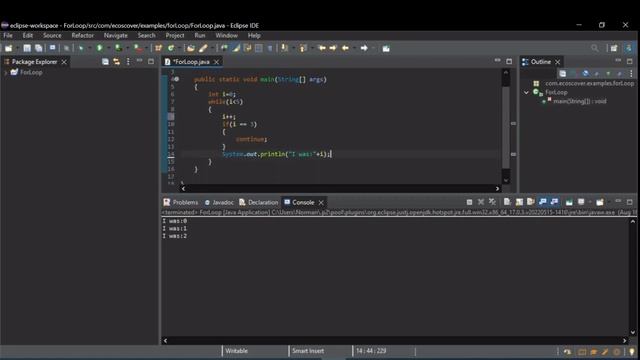Click the Open Perspective icon
This screenshot has height=360, width=640.
tap(614, 49)
